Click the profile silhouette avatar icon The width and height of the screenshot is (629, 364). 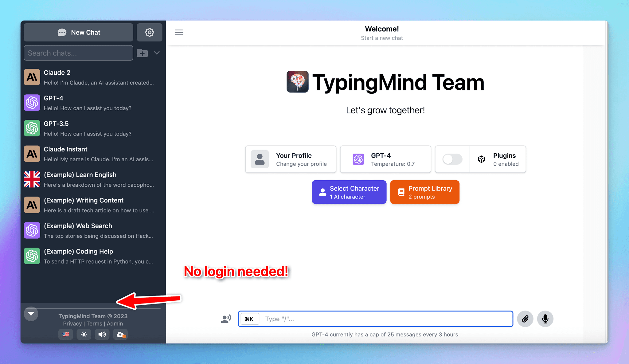[x=260, y=159]
